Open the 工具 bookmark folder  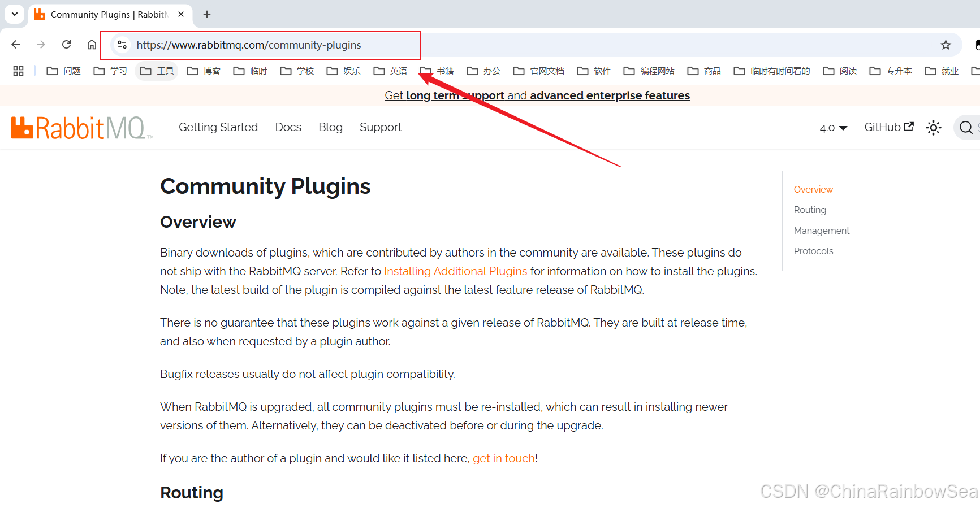click(x=157, y=71)
